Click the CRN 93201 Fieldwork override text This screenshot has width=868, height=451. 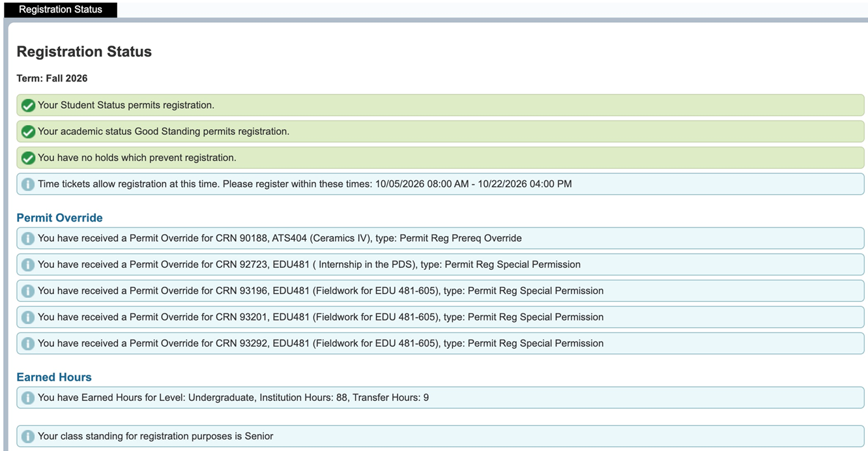coord(321,317)
